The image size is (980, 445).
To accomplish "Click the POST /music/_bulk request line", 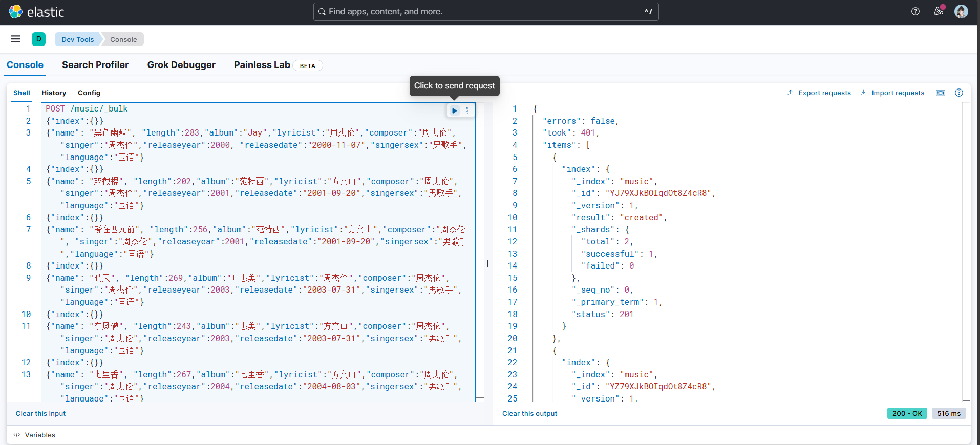I will pyautogui.click(x=87, y=108).
